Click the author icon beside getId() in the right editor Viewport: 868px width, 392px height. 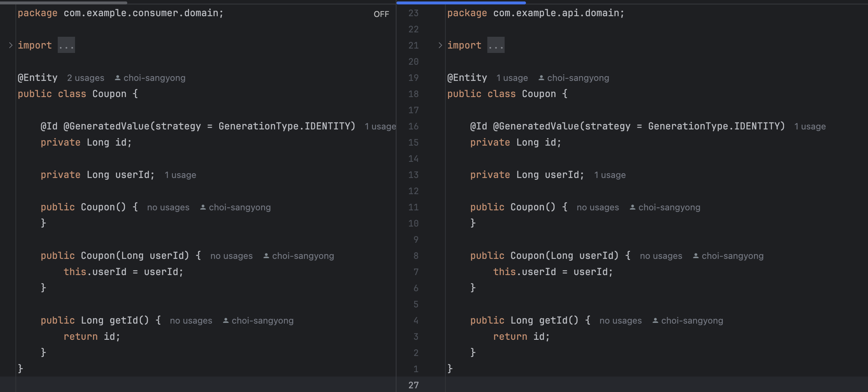[655, 321]
